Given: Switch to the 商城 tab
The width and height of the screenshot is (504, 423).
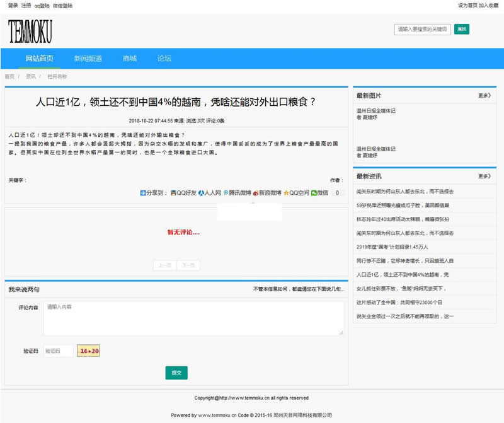Looking at the screenshot, I should (x=130, y=57).
